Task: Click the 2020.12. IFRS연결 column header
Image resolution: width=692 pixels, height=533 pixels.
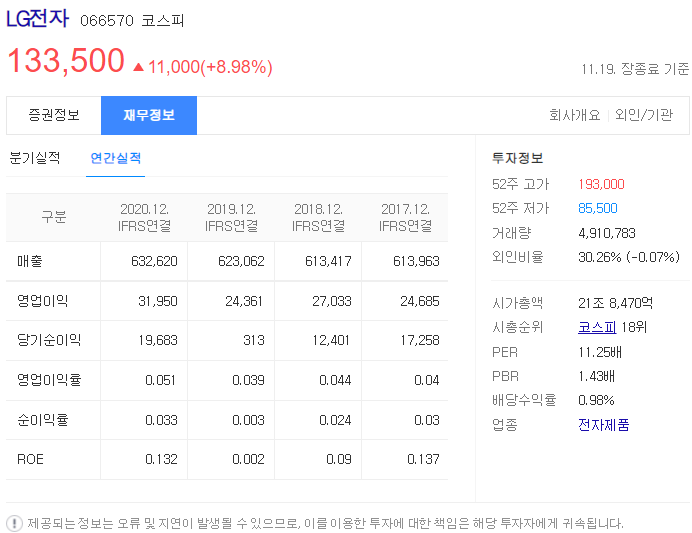Action: (x=144, y=217)
